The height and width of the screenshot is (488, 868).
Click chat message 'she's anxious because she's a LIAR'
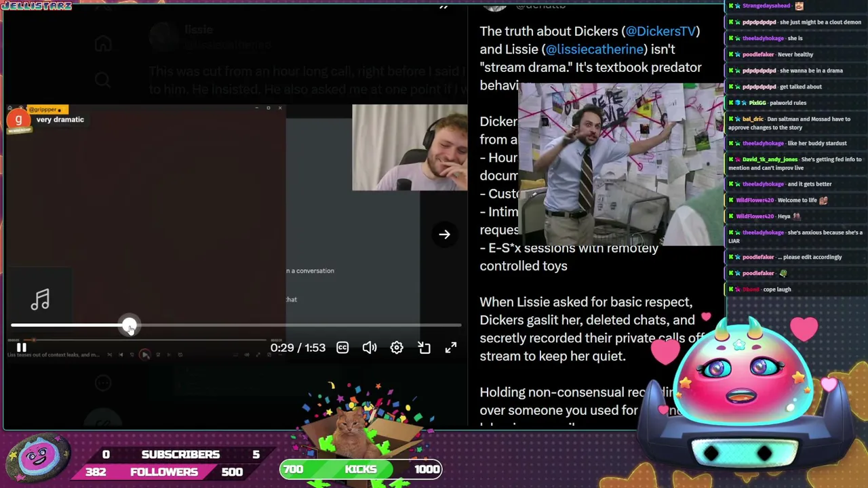(x=795, y=237)
